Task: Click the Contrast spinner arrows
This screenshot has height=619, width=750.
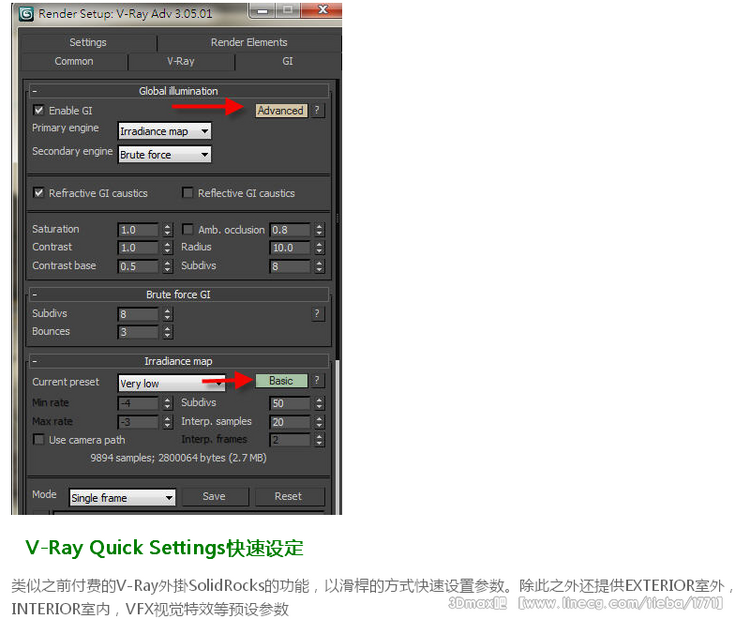Action: click(167, 248)
